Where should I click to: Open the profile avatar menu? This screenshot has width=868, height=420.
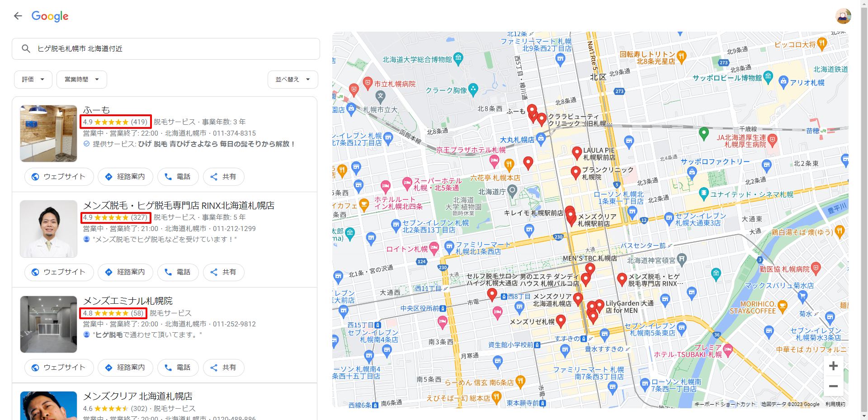click(843, 16)
